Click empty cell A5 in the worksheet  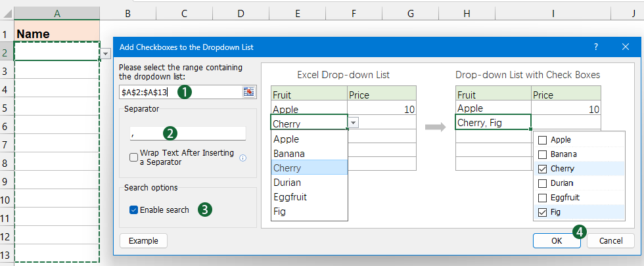pos(57,108)
